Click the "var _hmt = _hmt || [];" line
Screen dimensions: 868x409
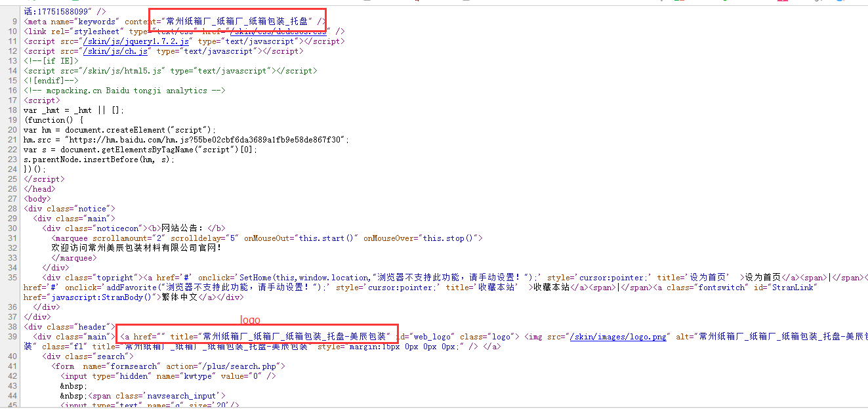73,110
